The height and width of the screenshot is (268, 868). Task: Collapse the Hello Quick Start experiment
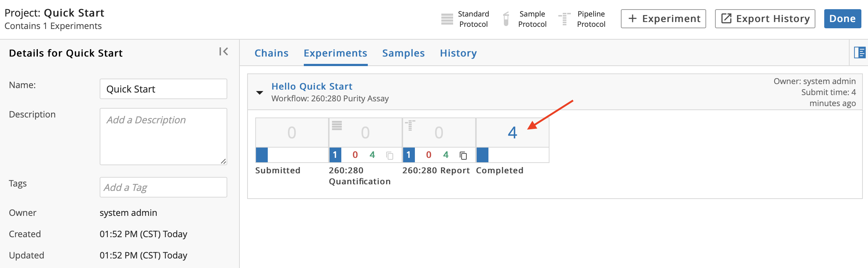(260, 93)
